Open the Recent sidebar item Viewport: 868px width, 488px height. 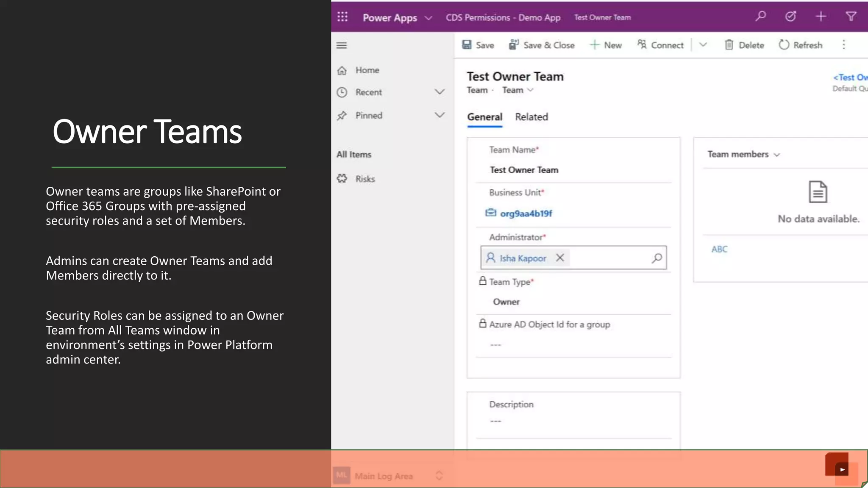coord(369,92)
